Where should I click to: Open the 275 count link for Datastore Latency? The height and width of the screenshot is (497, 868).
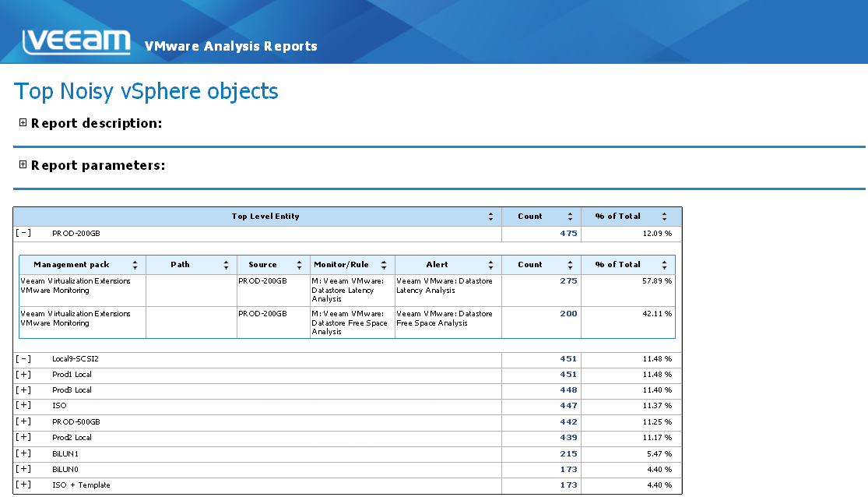click(x=568, y=281)
